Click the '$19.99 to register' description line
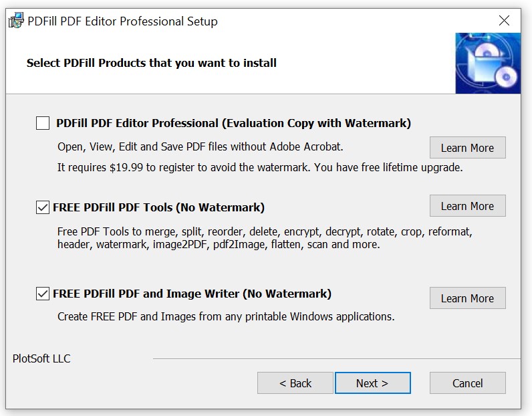Image resolution: width=532 pixels, height=416 pixels. click(260, 167)
